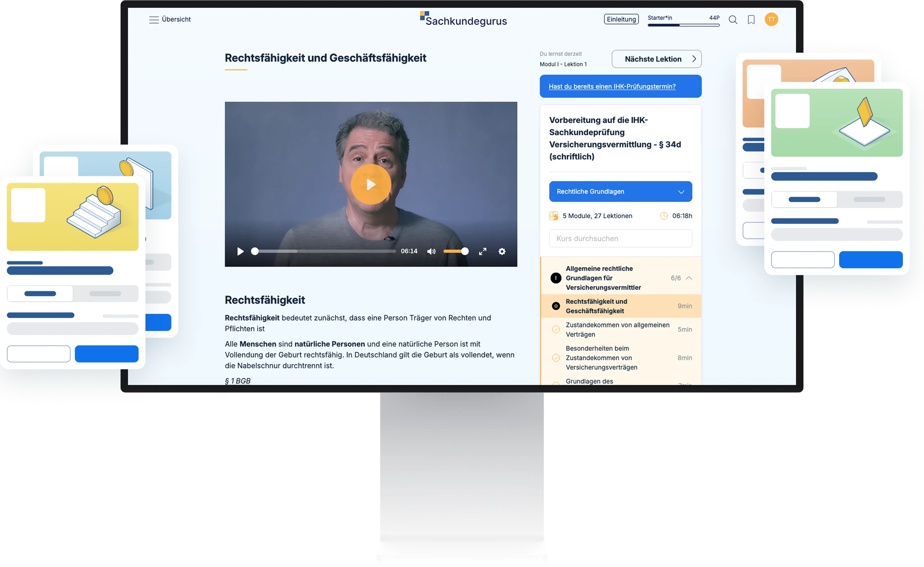
Task: Open the Übersicht hamburger menu
Action: click(154, 20)
